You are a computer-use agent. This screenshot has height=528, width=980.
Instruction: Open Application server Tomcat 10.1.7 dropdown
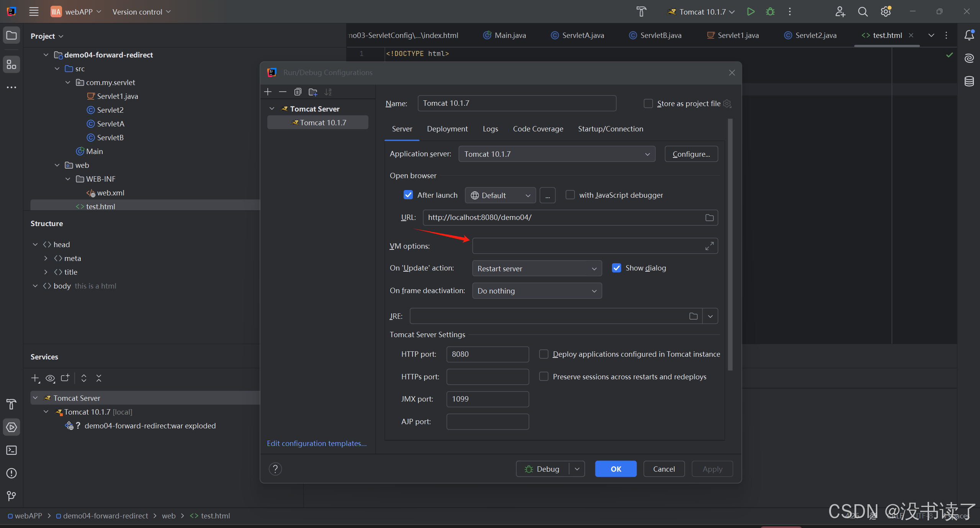556,154
